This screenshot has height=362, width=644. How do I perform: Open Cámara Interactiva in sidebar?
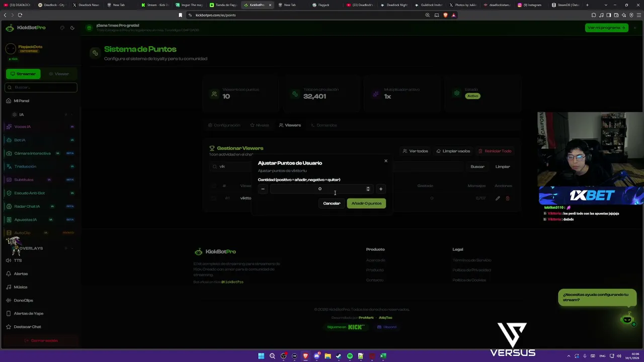click(x=41, y=153)
